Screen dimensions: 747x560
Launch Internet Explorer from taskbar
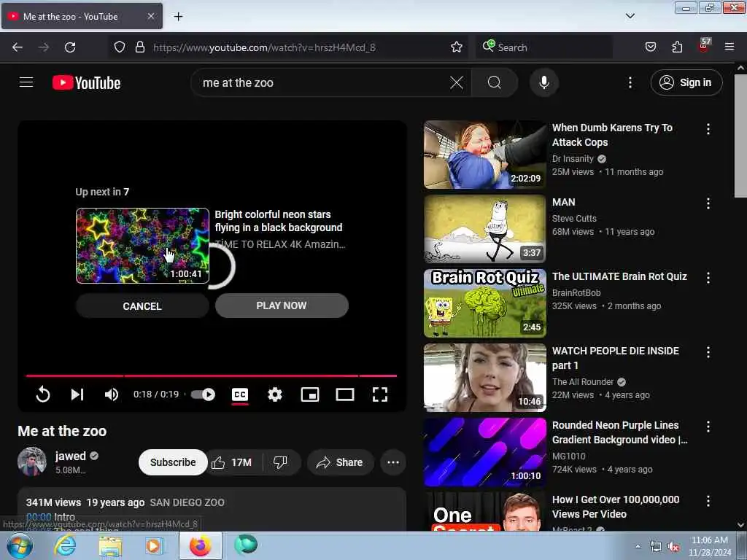tap(65, 545)
